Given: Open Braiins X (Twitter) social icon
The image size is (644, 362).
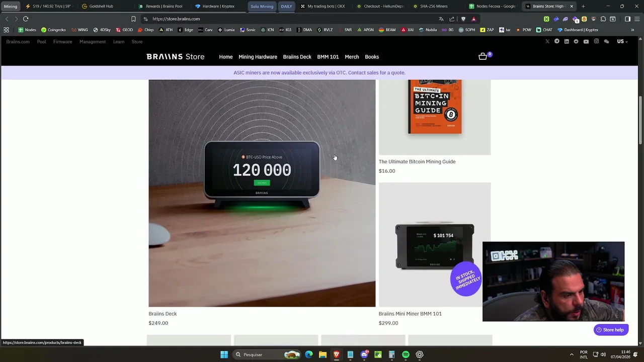Looking at the screenshot, I should click(547, 41).
